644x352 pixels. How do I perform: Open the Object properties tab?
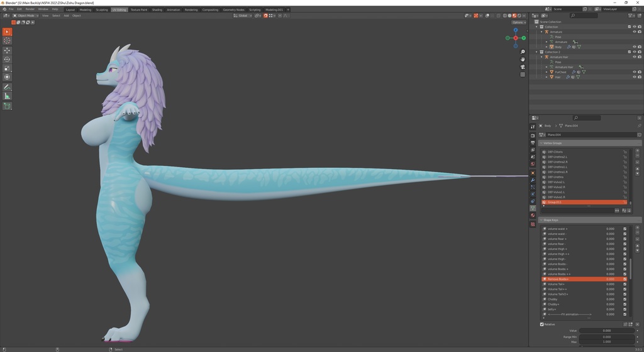coord(533,173)
